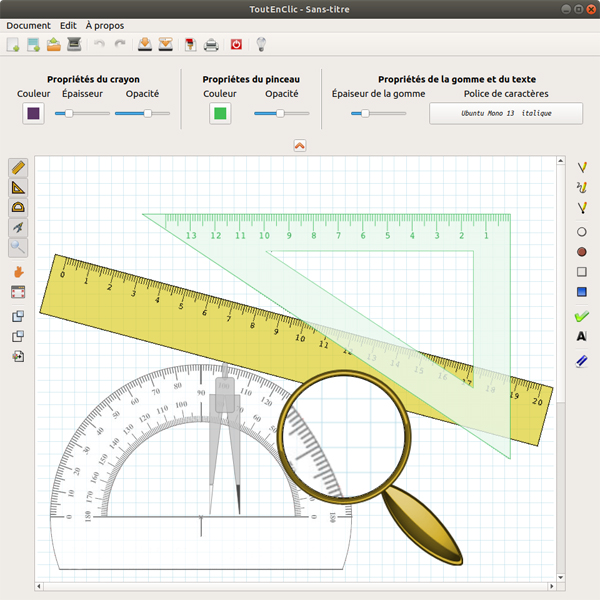
Task: Open the Edit menu
Action: click(68, 25)
